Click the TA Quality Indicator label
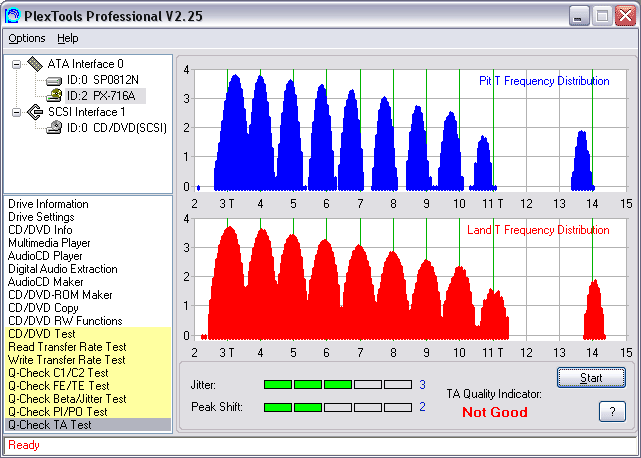The width and height of the screenshot is (641, 458). 494,394
